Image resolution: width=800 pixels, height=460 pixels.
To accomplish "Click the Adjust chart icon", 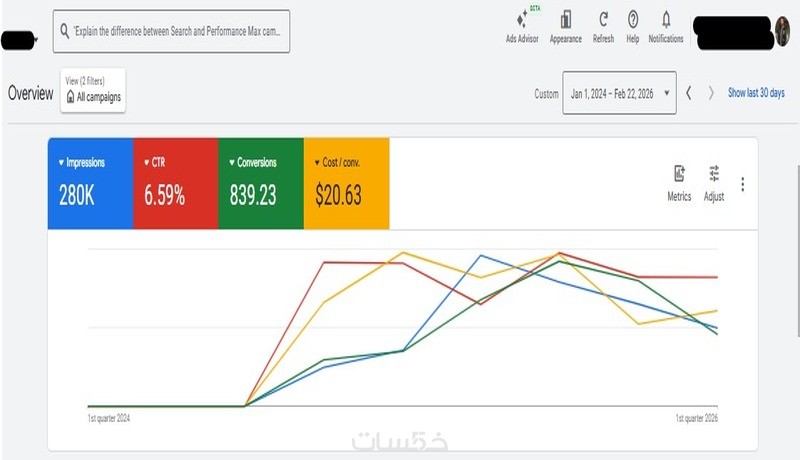I will (x=714, y=174).
